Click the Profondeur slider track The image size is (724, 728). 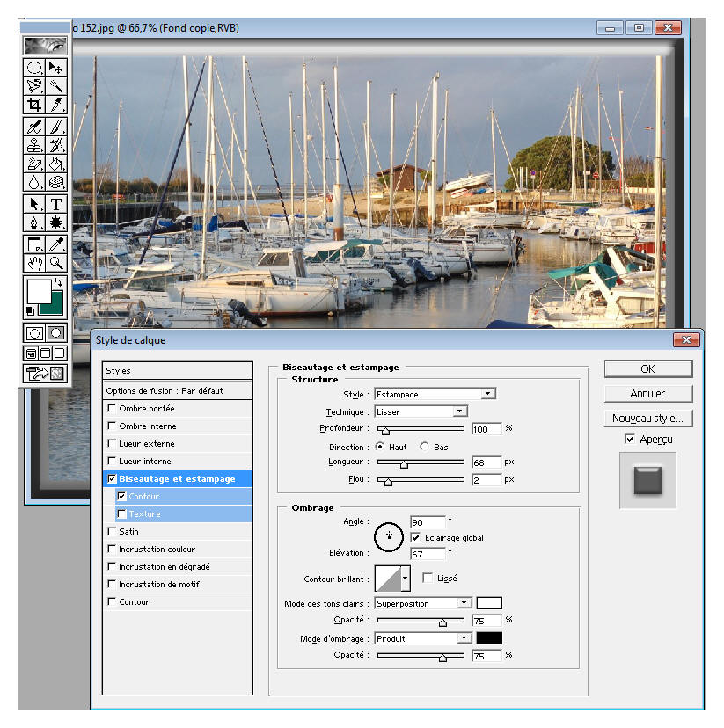click(x=421, y=428)
